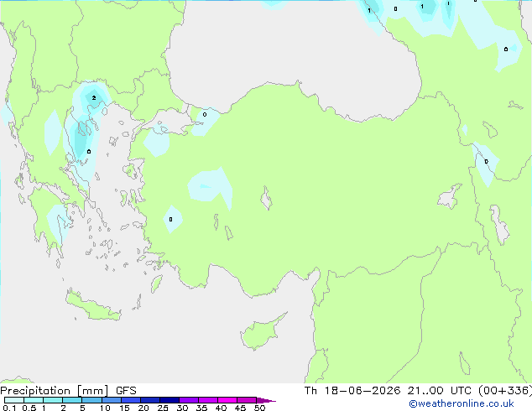Select the 45–50 mm legend color swatch
Image resolution: width=532 pixels, height=411 pixels.
point(247,400)
